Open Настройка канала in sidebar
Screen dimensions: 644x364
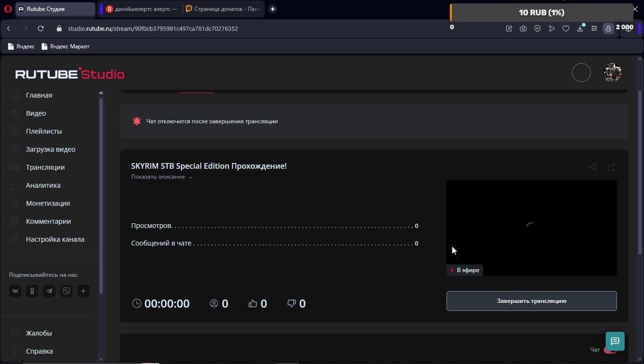[x=55, y=239]
